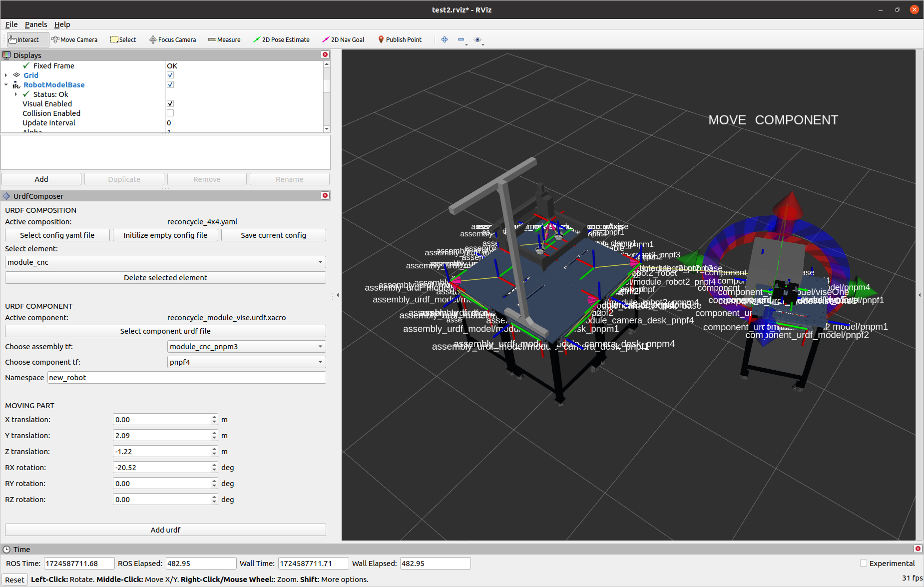The width and height of the screenshot is (924, 587).
Task: Click the RZ rotation value field
Action: (162, 499)
